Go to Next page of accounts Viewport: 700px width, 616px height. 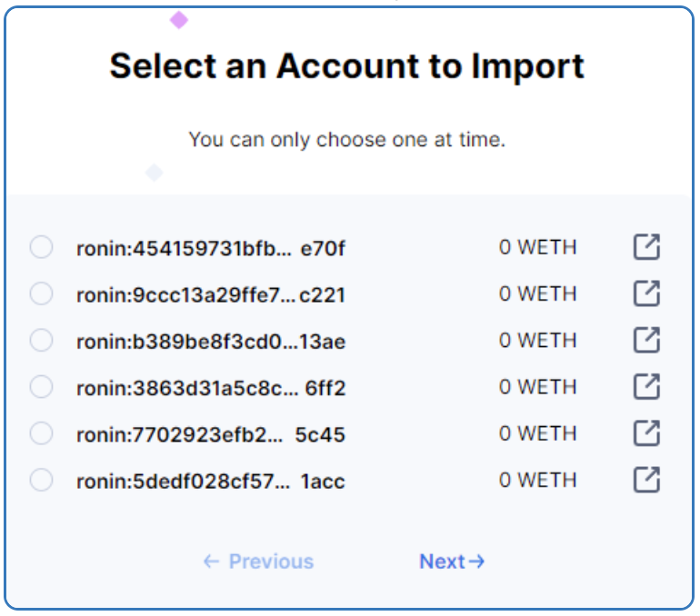click(452, 561)
